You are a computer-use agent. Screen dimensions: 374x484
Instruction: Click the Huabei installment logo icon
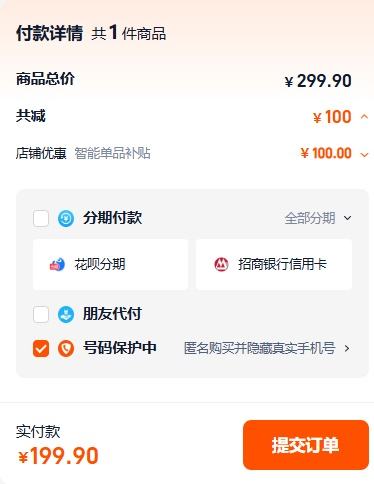tap(57, 264)
